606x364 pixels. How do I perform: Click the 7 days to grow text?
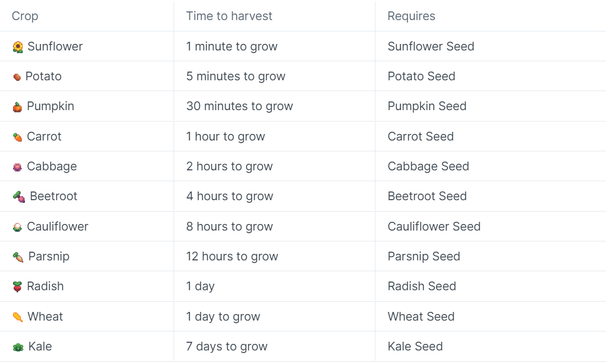tap(227, 347)
